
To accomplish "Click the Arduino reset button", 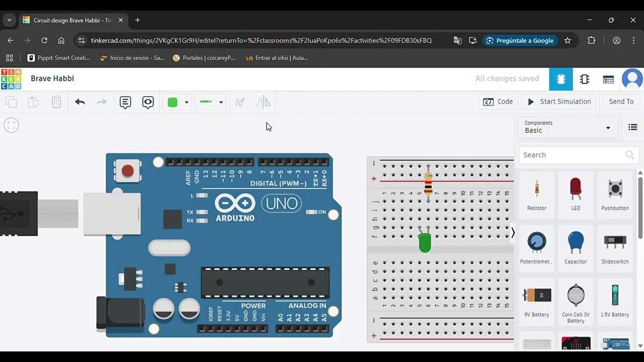I will [128, 171].
